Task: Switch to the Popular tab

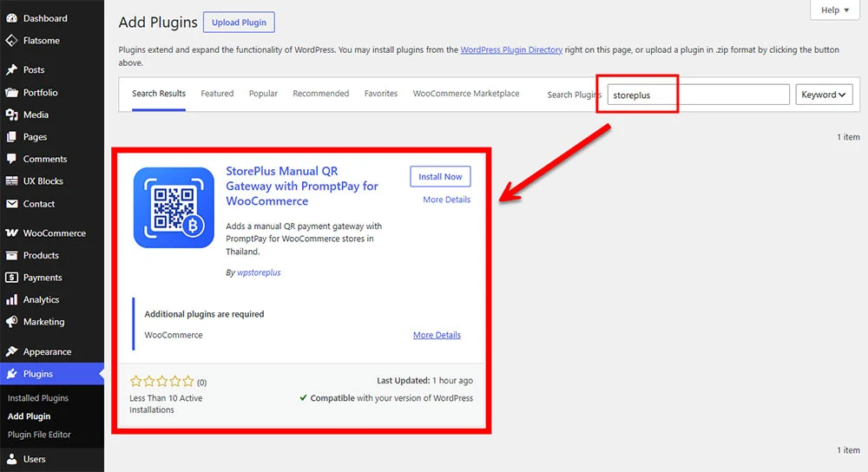Action: 263,94
